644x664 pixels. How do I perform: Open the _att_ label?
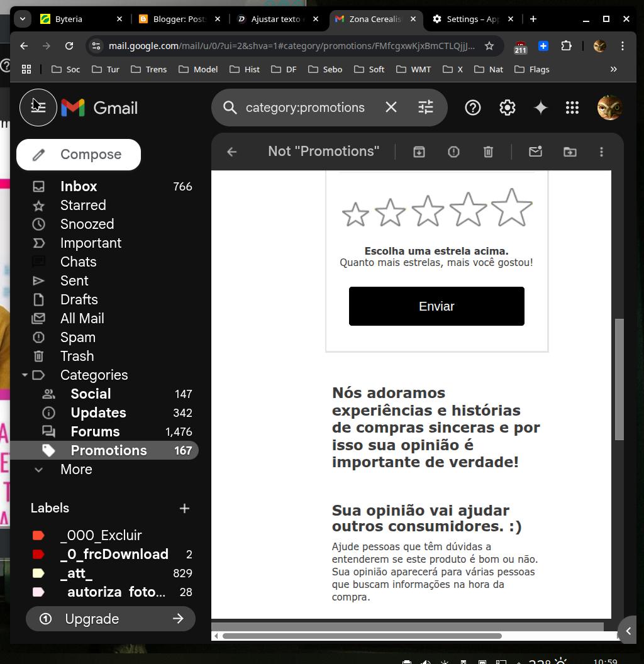104,573
